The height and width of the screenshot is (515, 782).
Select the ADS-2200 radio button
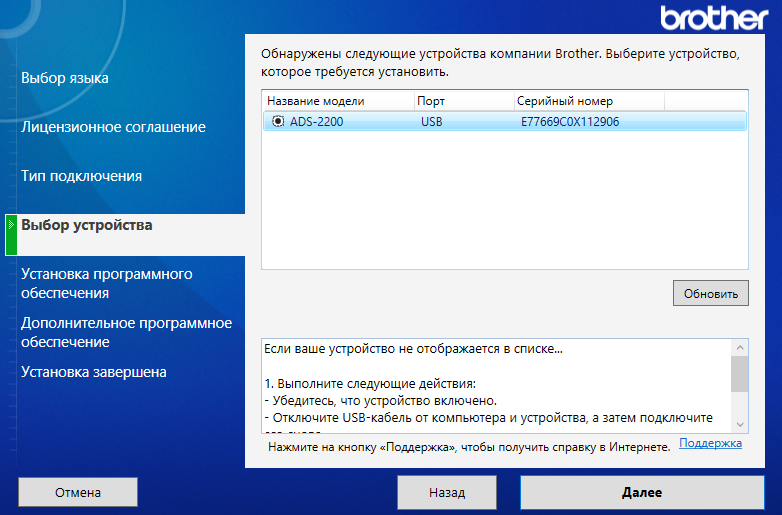(x=278, y=121)
